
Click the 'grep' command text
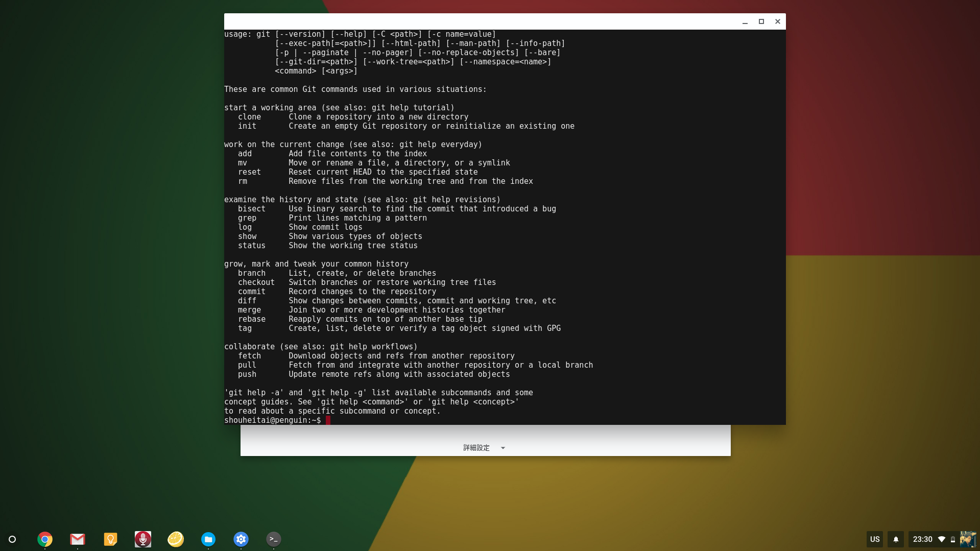247,218
